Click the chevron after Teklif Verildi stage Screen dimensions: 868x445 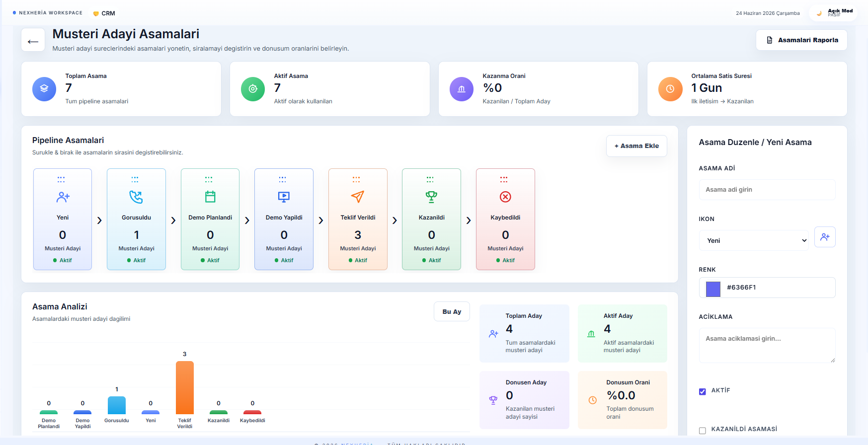tap(395, 220)
